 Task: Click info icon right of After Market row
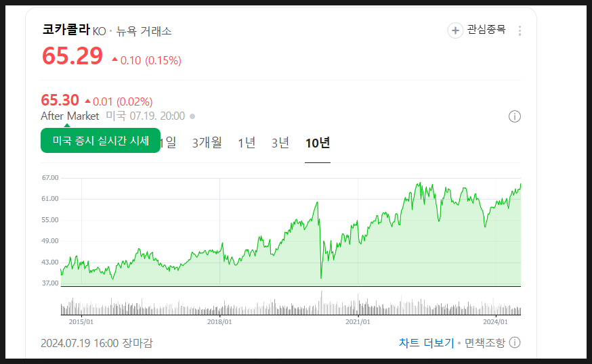pos(514,116)
